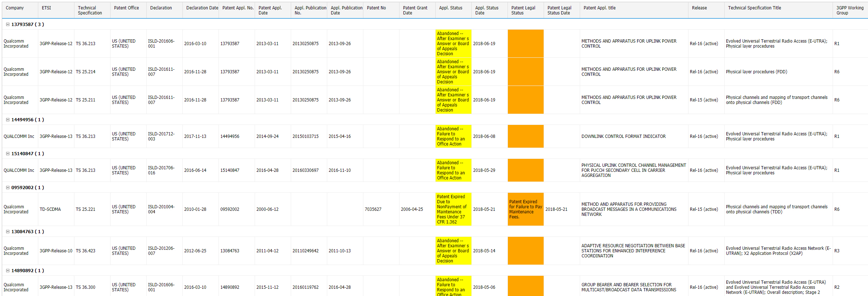Click Technical Specification Title column header
Screen dimensions: 868x296
point(778,10)
